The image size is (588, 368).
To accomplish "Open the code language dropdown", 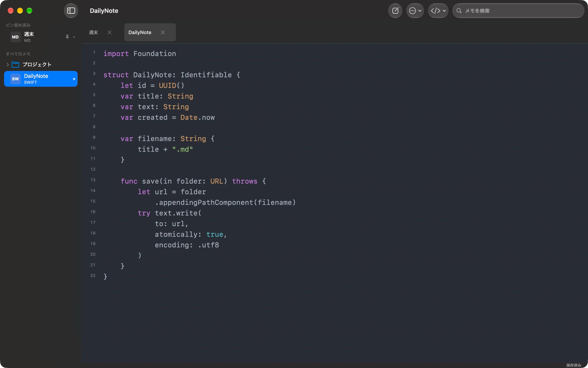I will point(438,11).
